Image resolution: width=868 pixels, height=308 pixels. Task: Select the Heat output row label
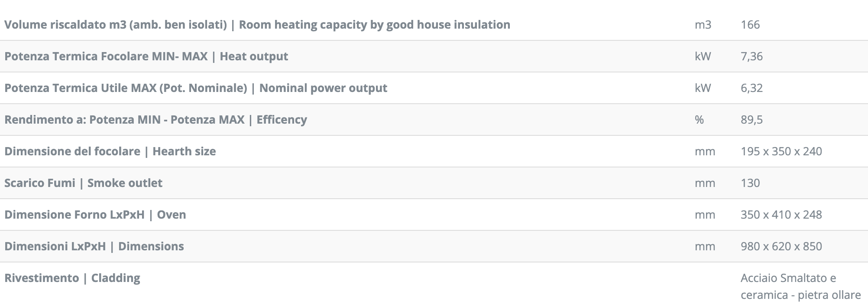point(146,56)
